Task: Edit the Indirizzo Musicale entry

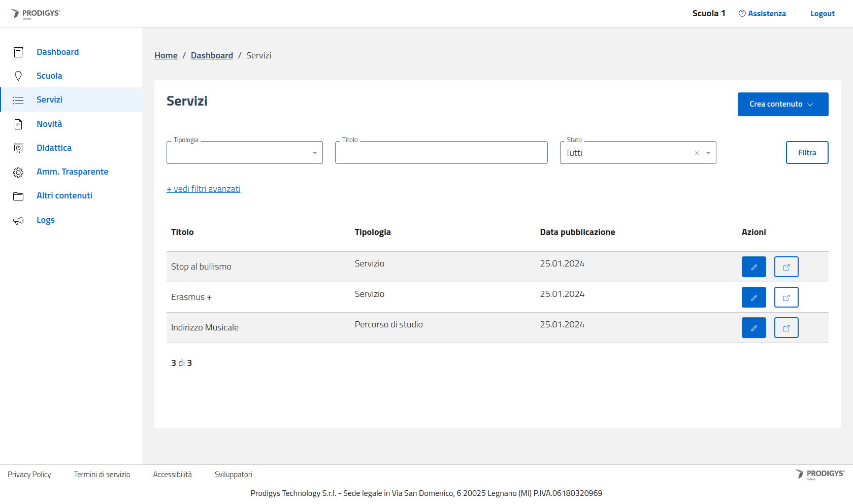Action: [x=753, y=328]
